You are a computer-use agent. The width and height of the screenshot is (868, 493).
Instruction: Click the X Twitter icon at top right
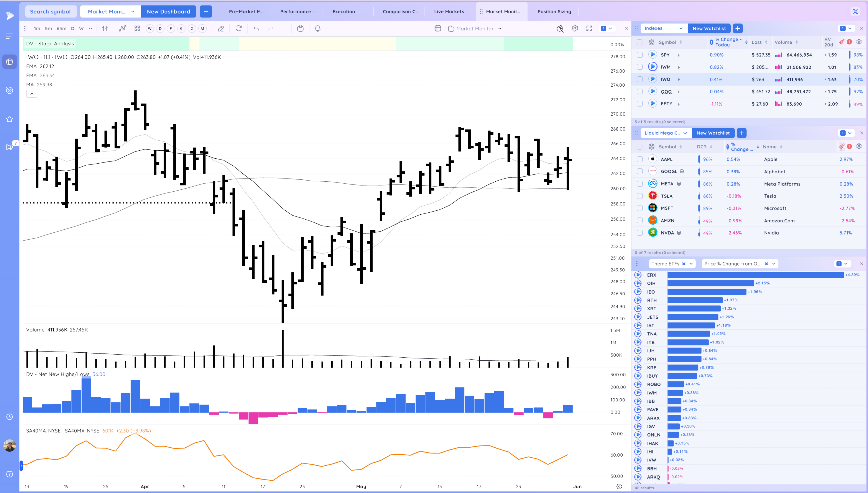click(x=855, y=12)
